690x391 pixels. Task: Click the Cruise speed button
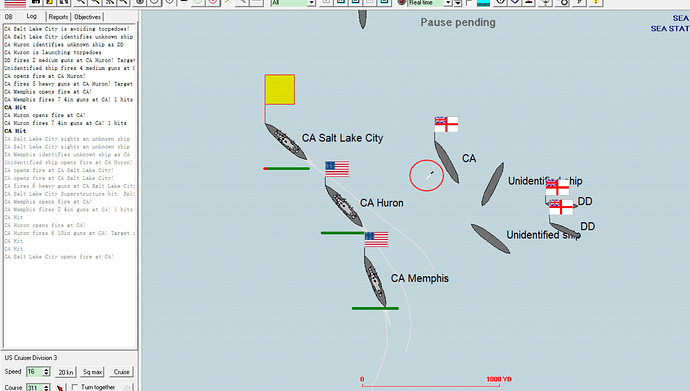point(121,372)
